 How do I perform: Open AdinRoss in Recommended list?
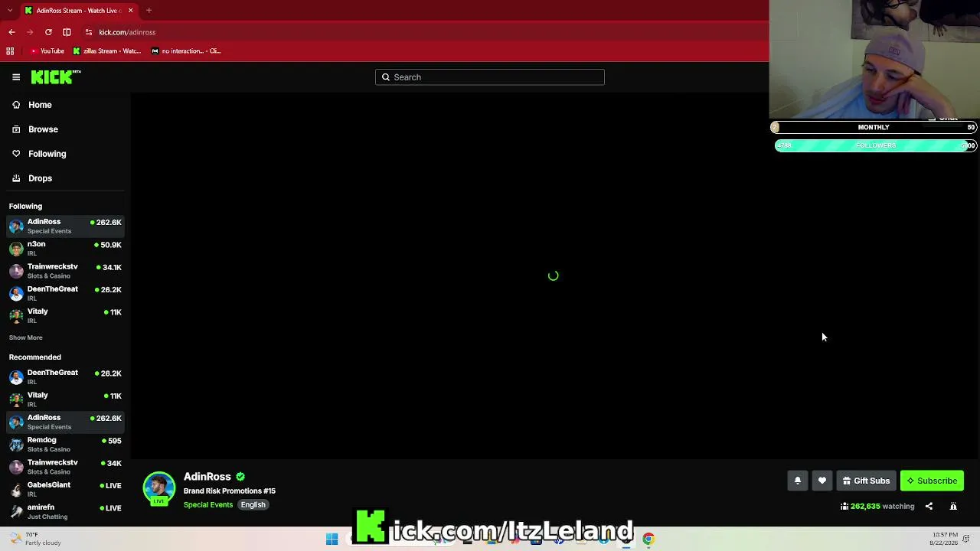66,422
